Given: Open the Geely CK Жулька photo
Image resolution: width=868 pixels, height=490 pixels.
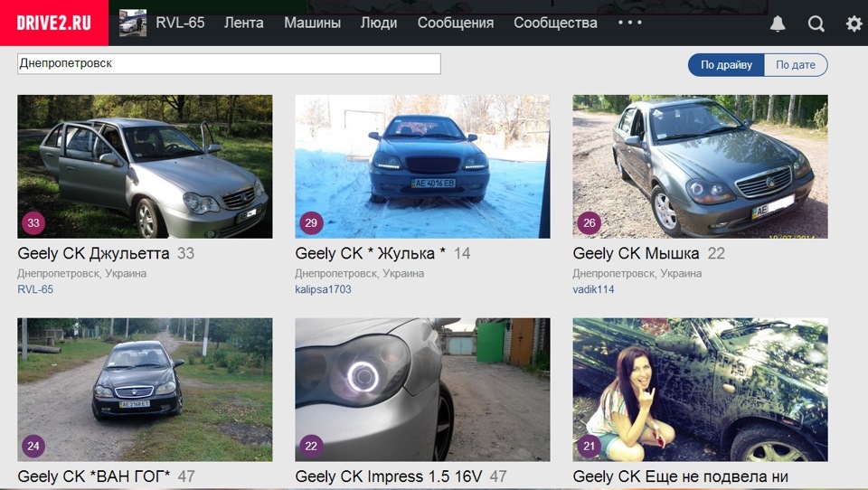Looking at the screenshot, I should (x=422, y=166).
